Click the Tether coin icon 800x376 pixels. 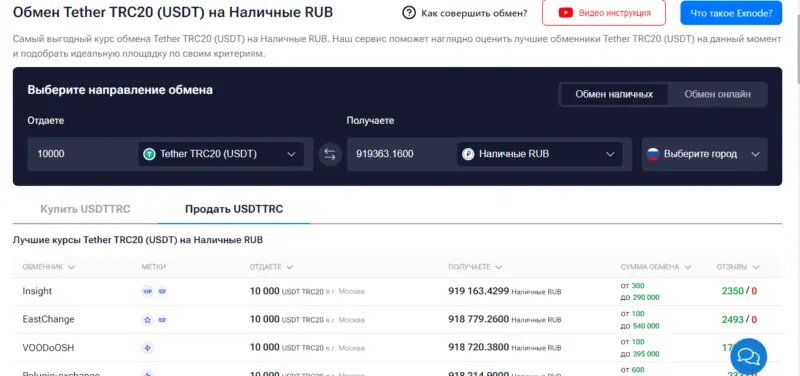point(149,154)
